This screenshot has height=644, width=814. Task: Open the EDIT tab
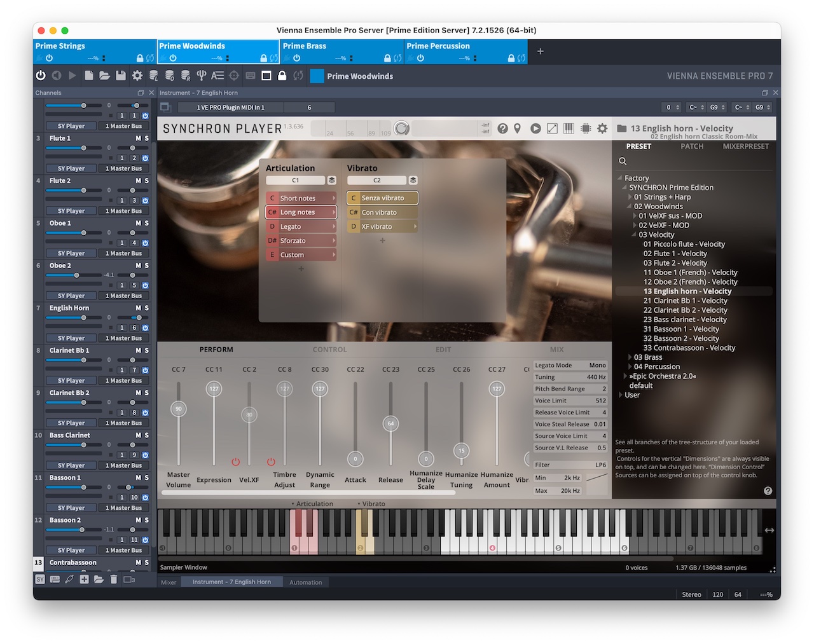[x=443, y=350]
